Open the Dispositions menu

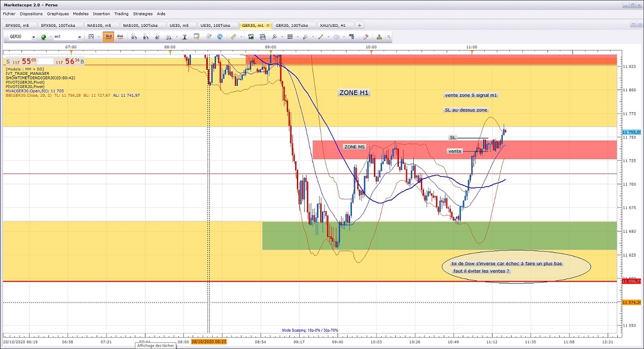pos(31,14)
